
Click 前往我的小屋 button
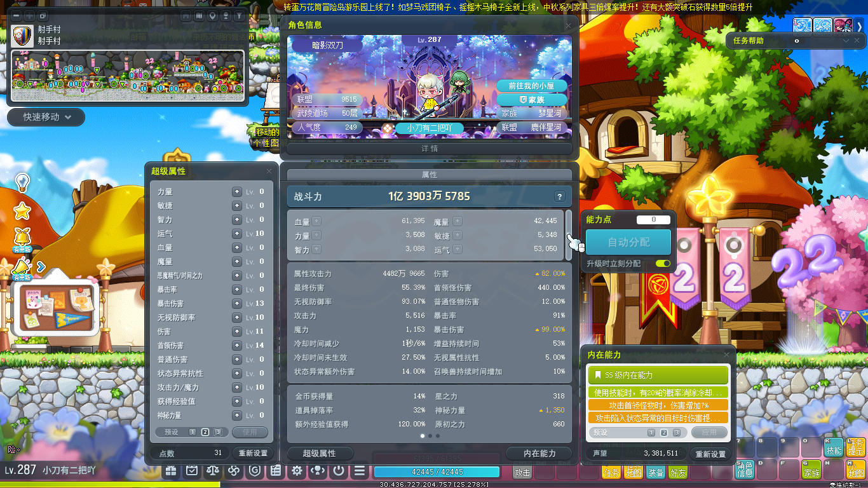tap(531, 86)
